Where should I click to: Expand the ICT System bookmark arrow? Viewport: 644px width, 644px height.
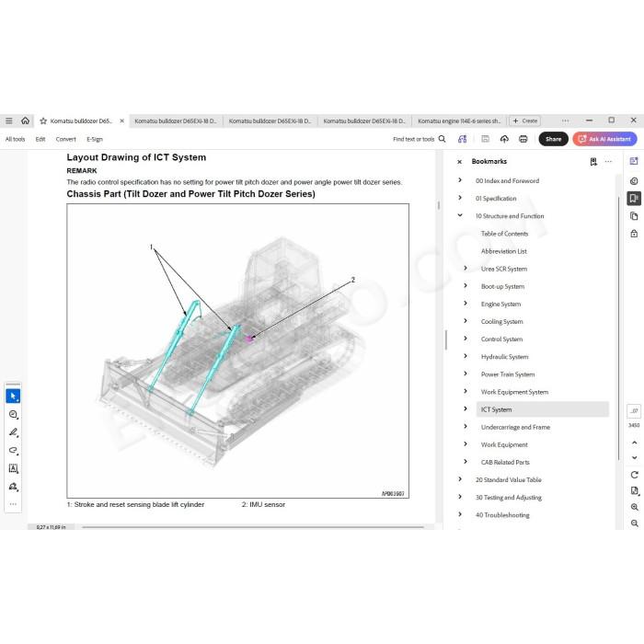click(465, 408)
